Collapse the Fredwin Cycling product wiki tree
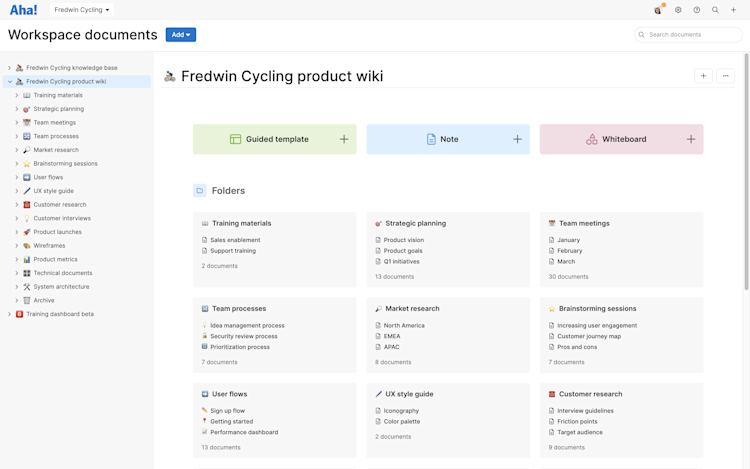The width and height of the screenshot is (750, 469). point(10,81)
